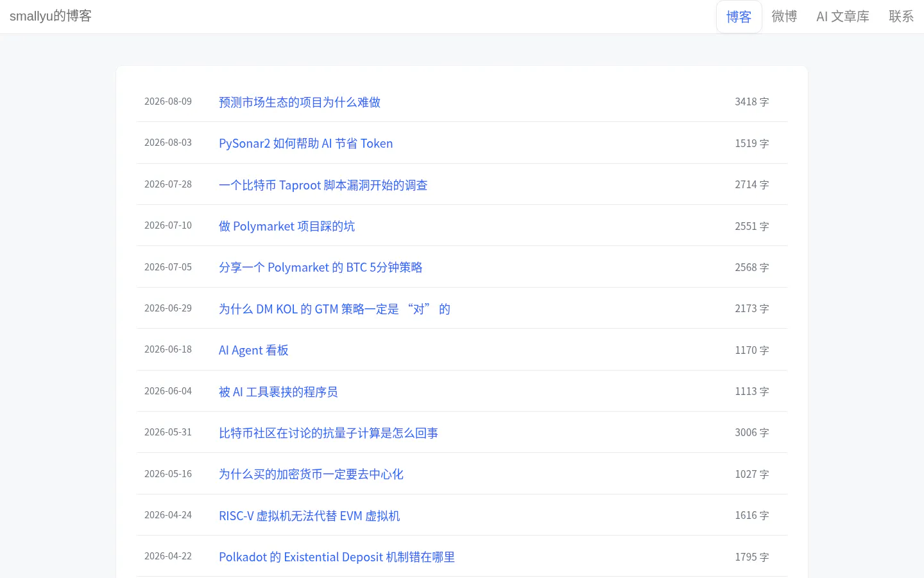Image resolution: width=924 pixels, height=578 pixels.
Task: Open post 为什么买的加密货币一定要去中心化
Action: click(x=311, y=474)
